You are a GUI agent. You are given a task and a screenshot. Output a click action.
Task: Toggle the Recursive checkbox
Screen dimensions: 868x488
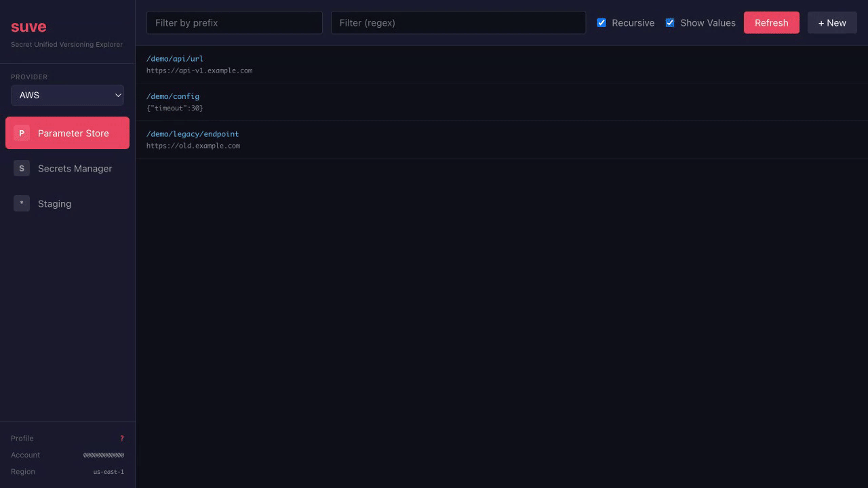tap(601, 22)
